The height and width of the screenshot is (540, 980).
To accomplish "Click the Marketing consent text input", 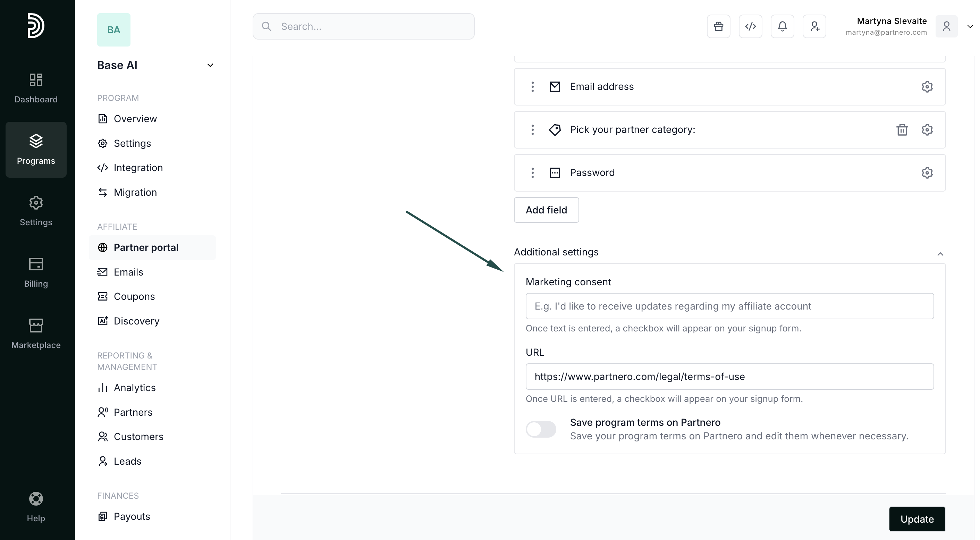I will click(x=729, y=306).
